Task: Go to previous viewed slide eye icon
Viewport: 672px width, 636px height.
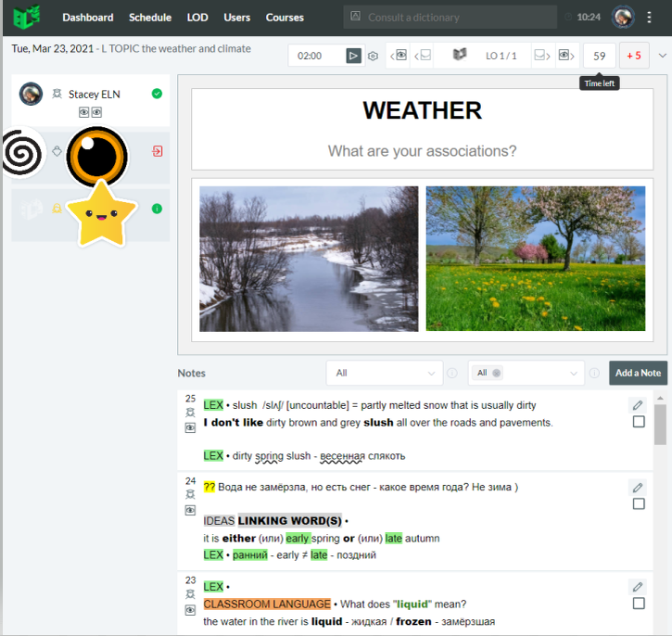Action: click(x=399, y=56)
